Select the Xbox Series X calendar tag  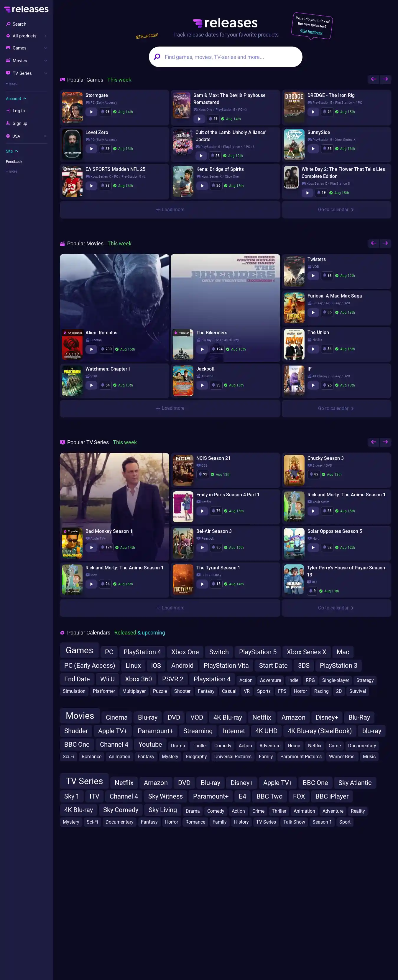click(x=306, y=652)
